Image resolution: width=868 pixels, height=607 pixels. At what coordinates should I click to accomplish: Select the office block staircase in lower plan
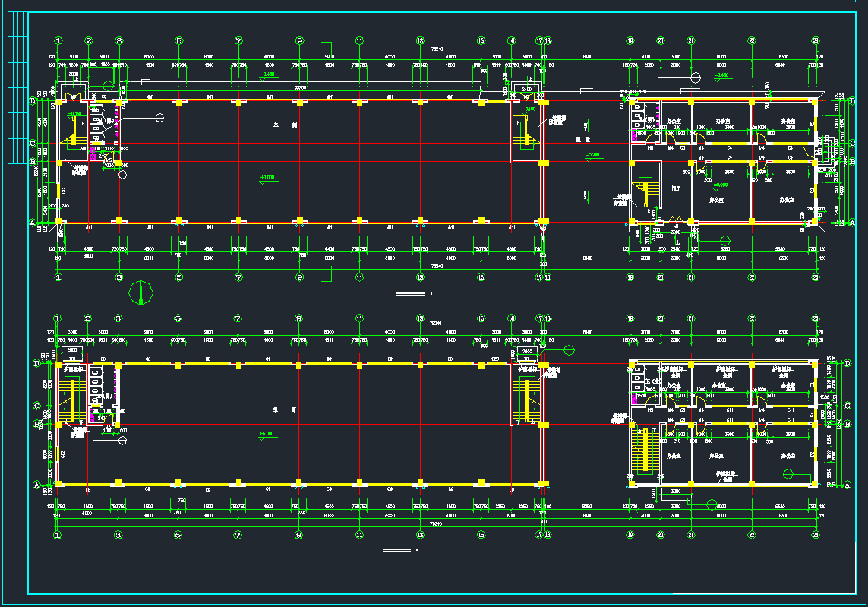tap(642, 450)
